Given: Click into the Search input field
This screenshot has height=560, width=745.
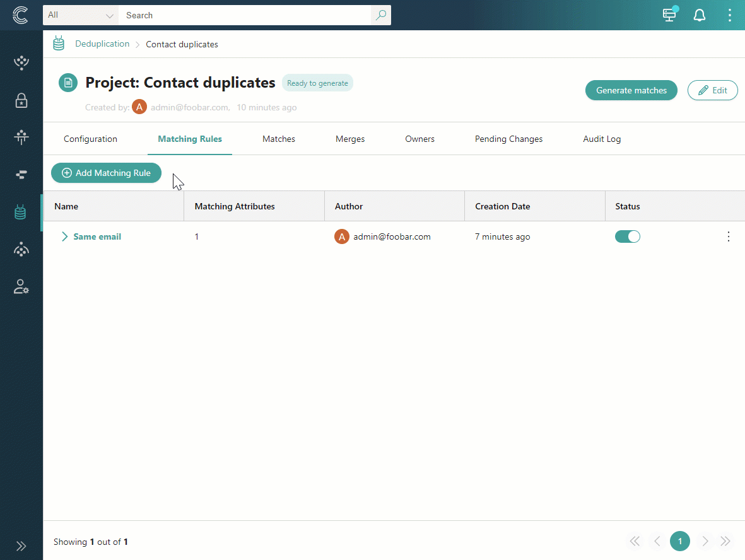Looking at the screenshot, I should (246, 15).
